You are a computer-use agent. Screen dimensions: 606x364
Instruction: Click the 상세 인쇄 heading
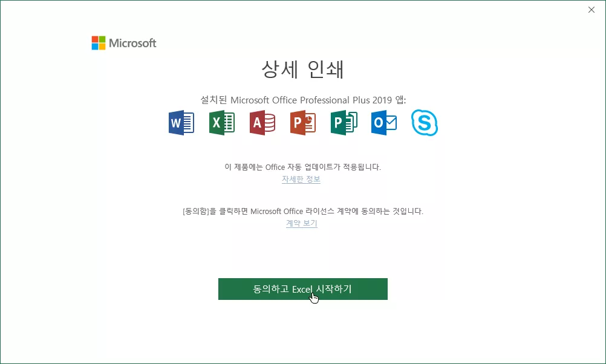click(x=302, y=70)
